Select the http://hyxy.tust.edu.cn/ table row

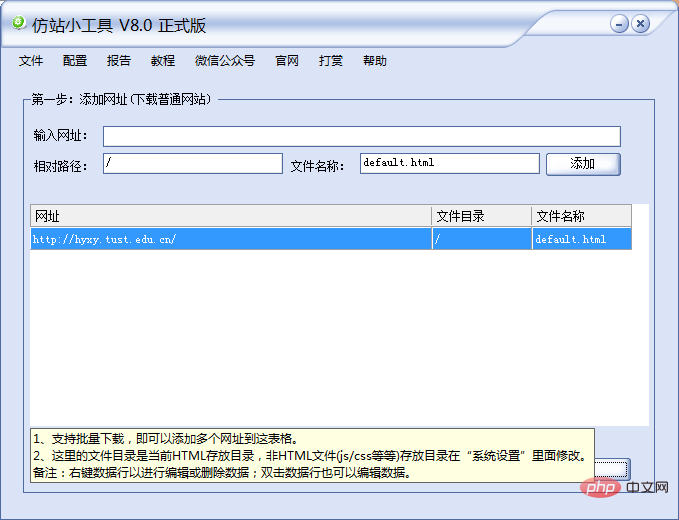230,239
